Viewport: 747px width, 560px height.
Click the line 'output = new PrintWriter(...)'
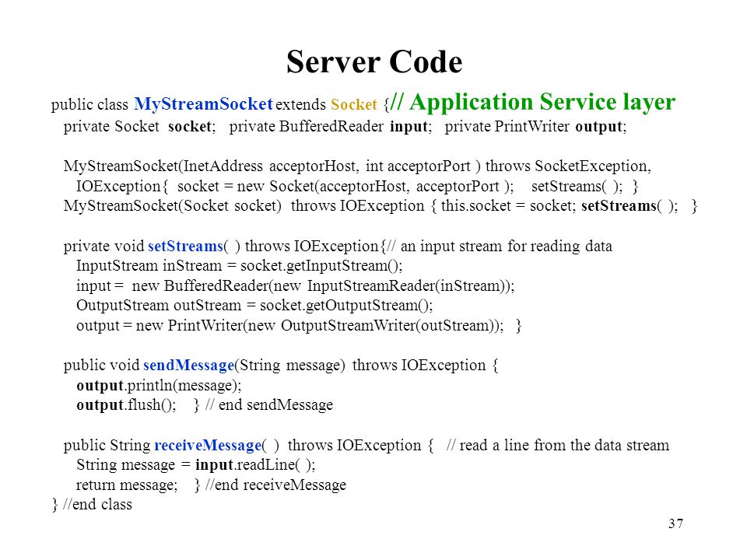pyautogui.click(x=289, y=326)
